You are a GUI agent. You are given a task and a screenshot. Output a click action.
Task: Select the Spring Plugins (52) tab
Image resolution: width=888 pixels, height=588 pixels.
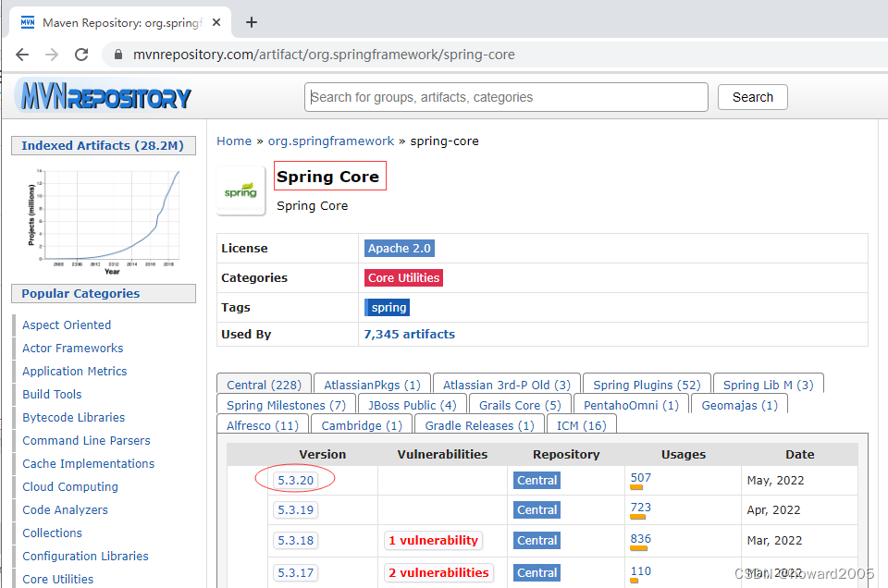[x=647, y=385]
